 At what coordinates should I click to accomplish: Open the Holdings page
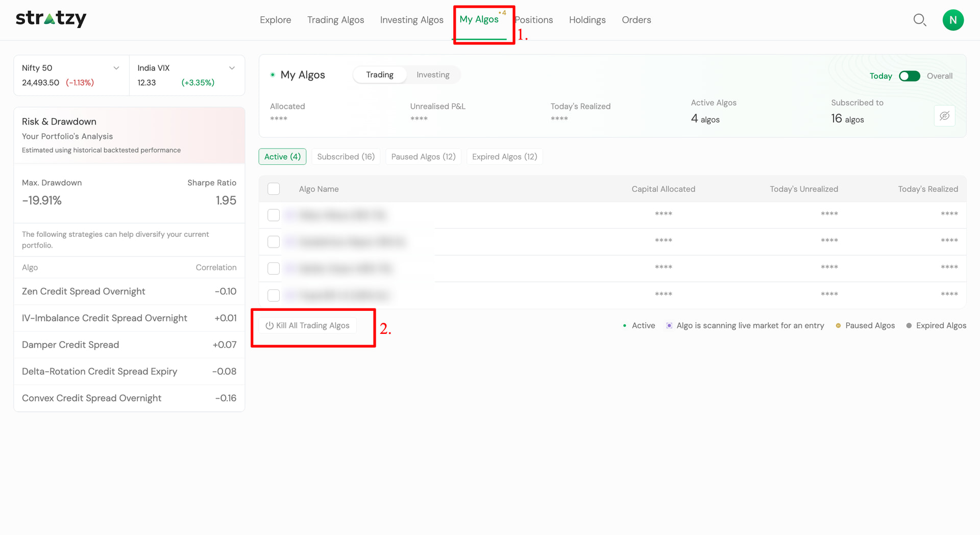coord(587,20)
